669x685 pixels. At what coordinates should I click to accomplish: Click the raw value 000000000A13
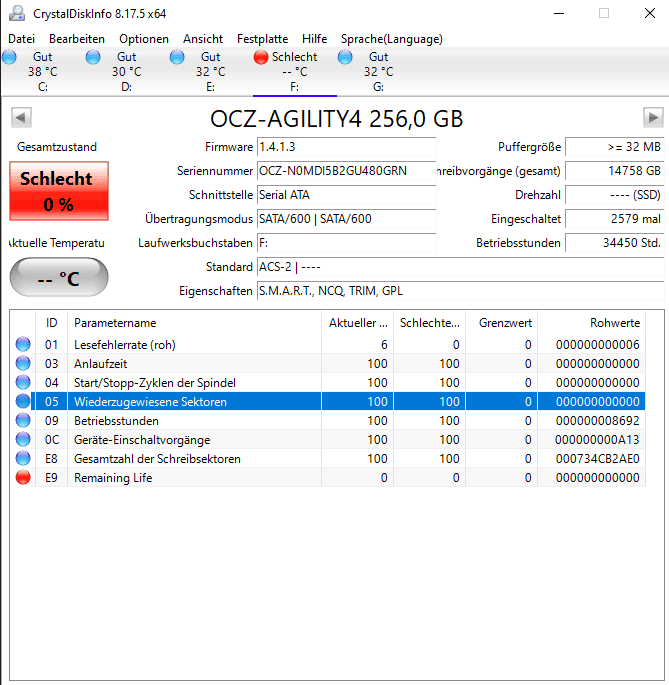pos(597,440)
